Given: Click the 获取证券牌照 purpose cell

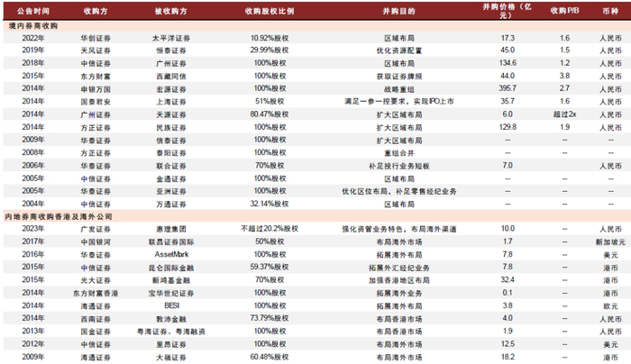Looking at the screenshot, I should tap(398, 77).
